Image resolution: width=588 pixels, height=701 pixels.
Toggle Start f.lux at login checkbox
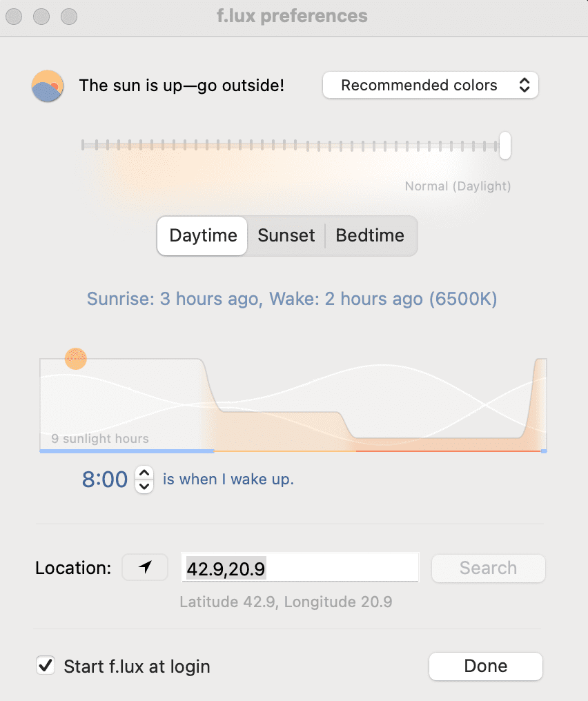(46, 667)
